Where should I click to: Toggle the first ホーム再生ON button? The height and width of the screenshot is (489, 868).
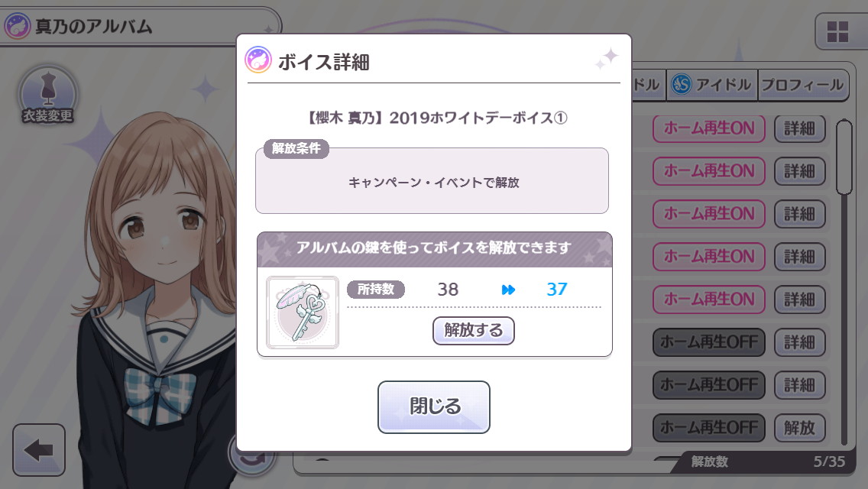tap(709, 128)
